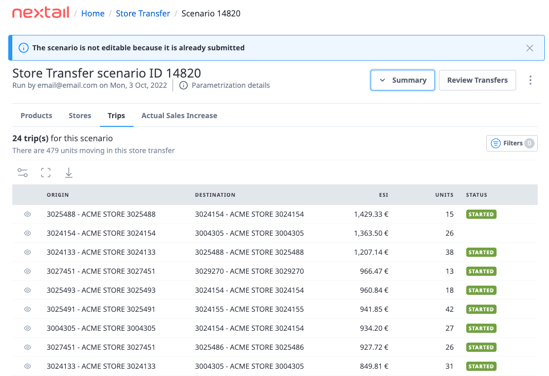Click the Nextail logo
The width and height of the screenshot is (549, 376).
tap(41, 13)
